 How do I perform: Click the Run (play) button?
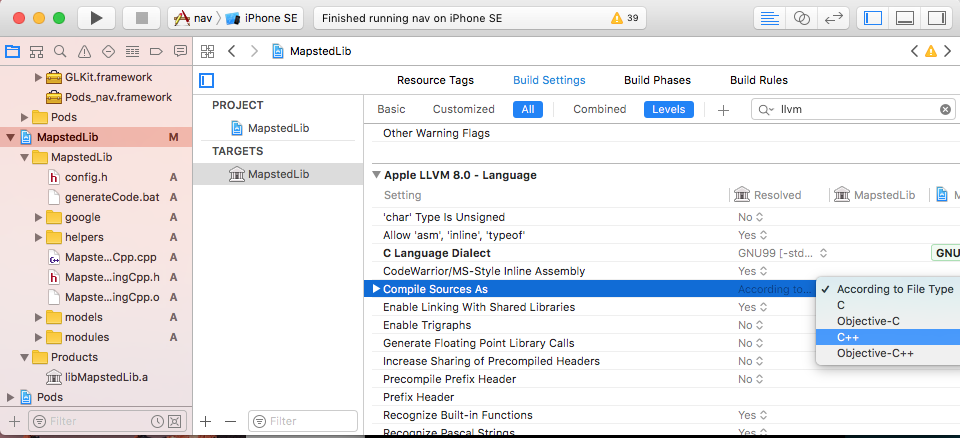pyautogui.click(x=96, y=18)
